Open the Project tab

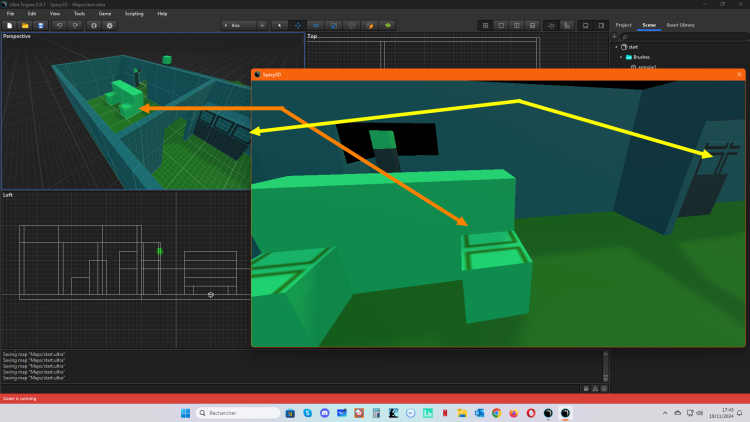coord(623,25)
